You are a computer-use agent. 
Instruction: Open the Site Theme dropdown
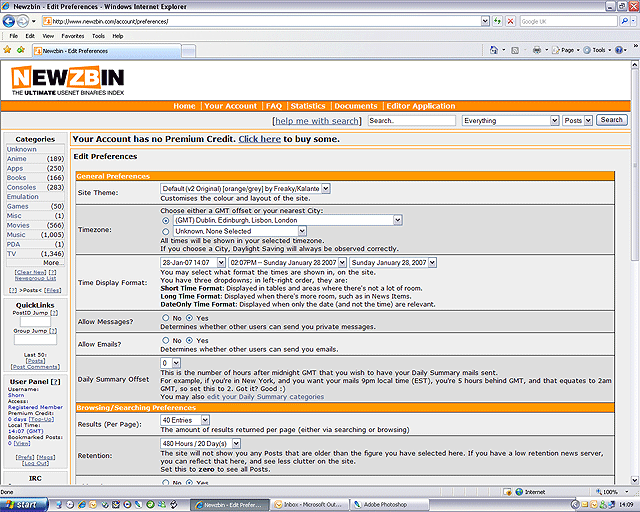point(245,189)
